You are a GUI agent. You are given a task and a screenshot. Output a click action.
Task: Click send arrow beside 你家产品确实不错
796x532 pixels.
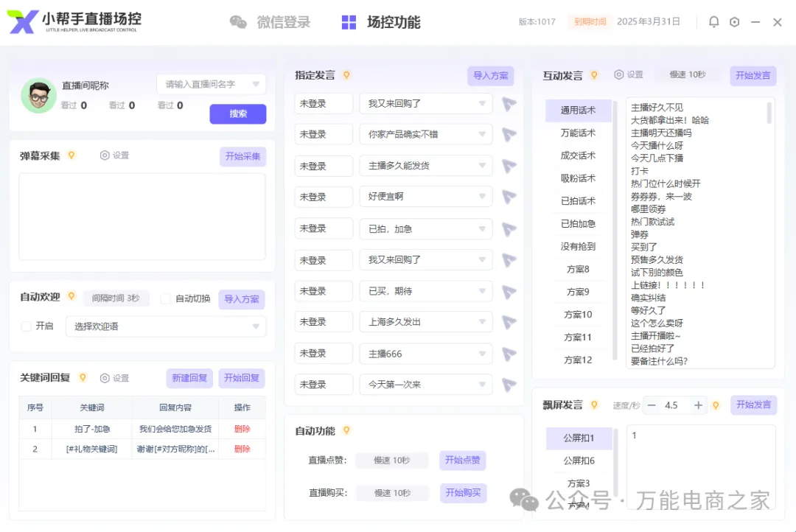click(x=509, y=135)
